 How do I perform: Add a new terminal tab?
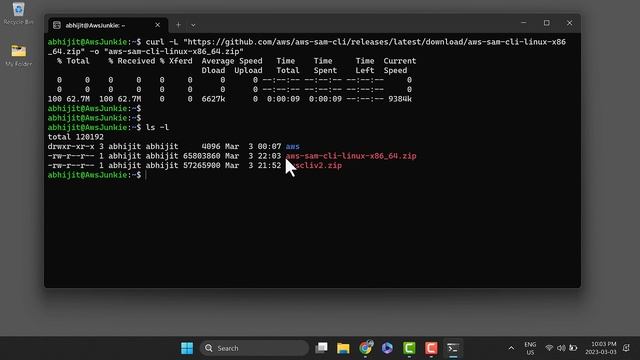pos(178,25)
